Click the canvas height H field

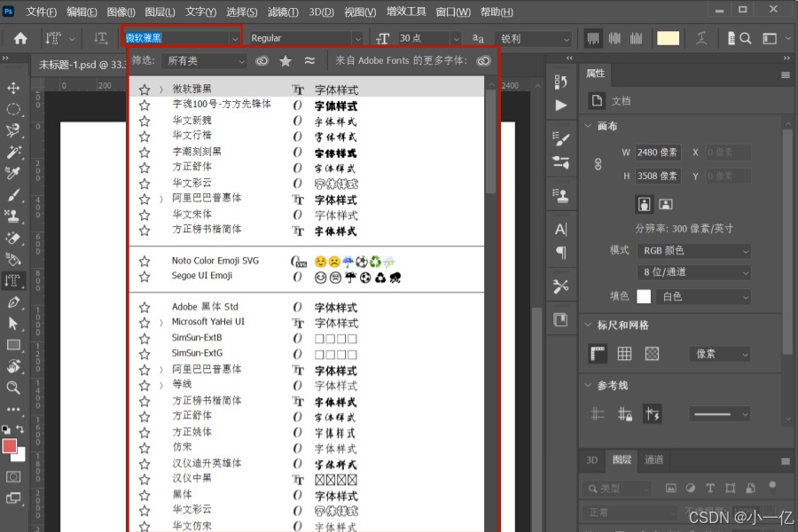point(657,176)
